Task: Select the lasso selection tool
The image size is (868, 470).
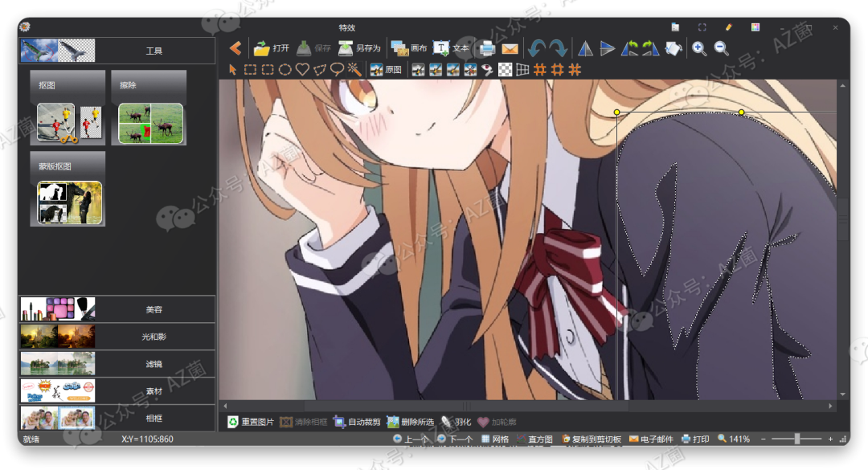Action: [337, 70]
